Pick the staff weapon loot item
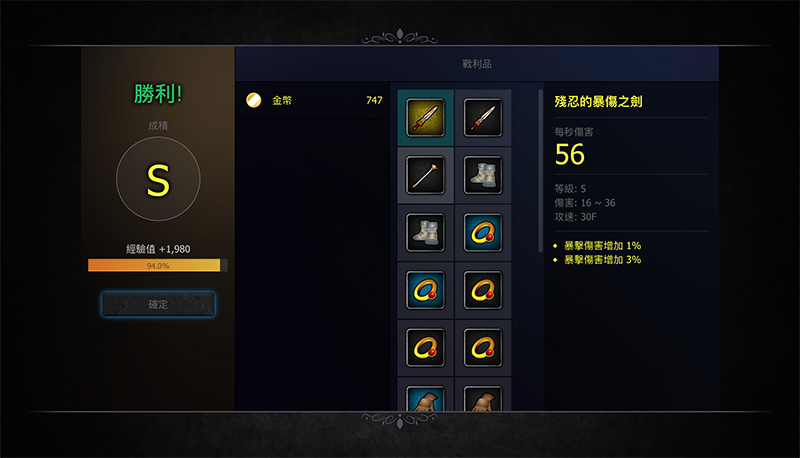 point(425,175)
